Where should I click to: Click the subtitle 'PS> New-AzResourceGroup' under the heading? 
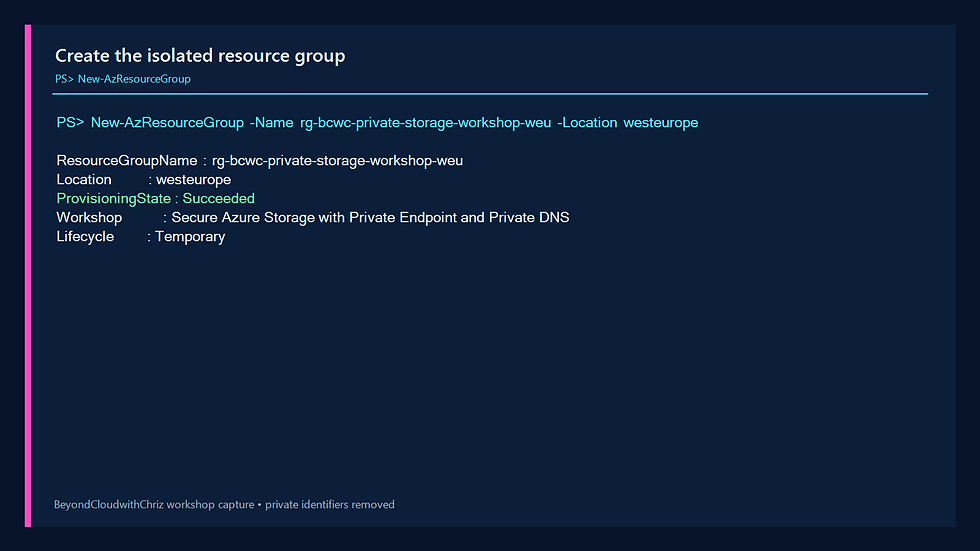click(x=122, y=79)
